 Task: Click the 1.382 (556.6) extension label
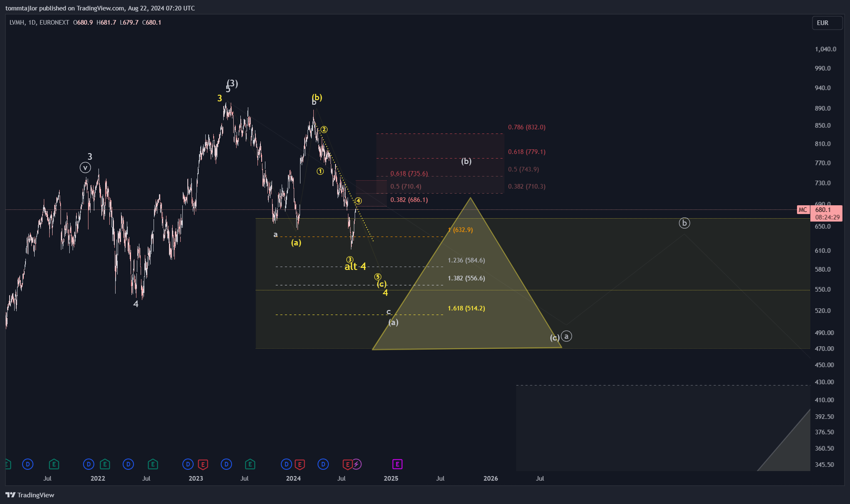[x=466, y=278]
